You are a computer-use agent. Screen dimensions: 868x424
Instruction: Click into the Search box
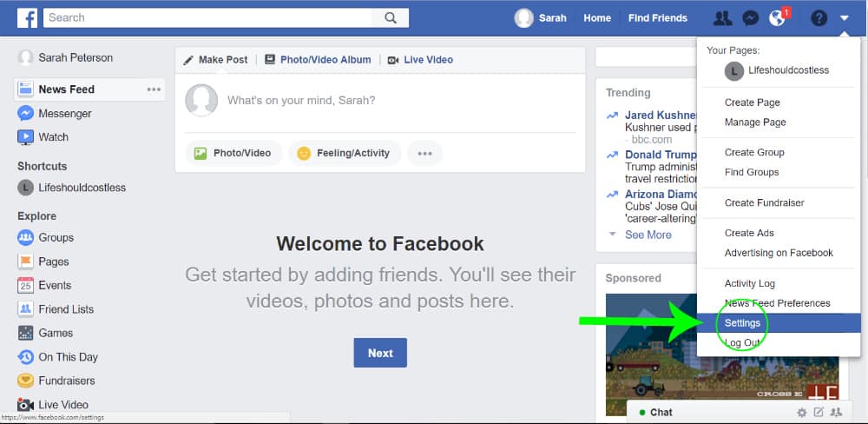click(207, 17)
